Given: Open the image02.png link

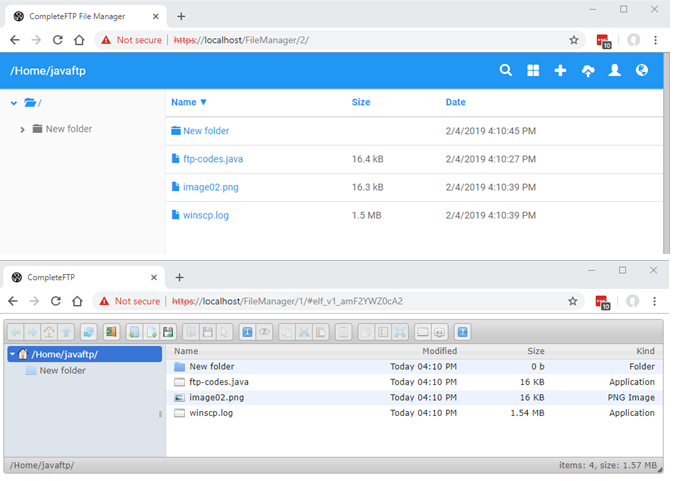Looking at the screenshot, I should (x=211, y=187).
